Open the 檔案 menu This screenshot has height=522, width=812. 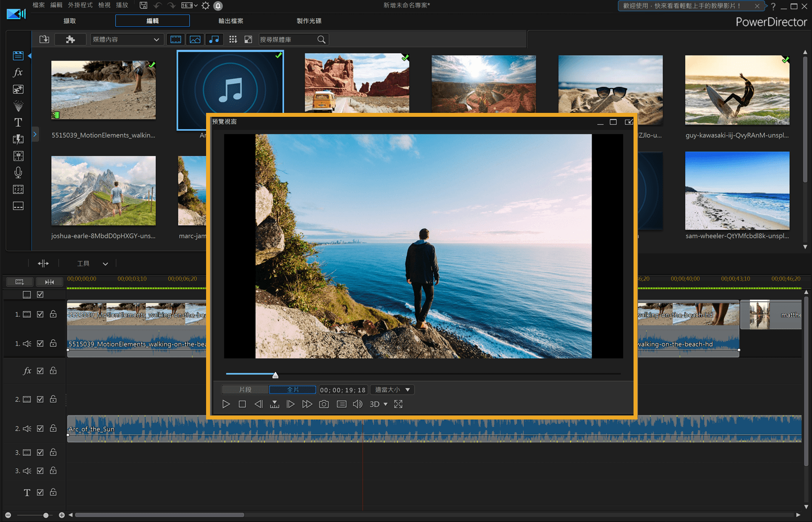38,5
